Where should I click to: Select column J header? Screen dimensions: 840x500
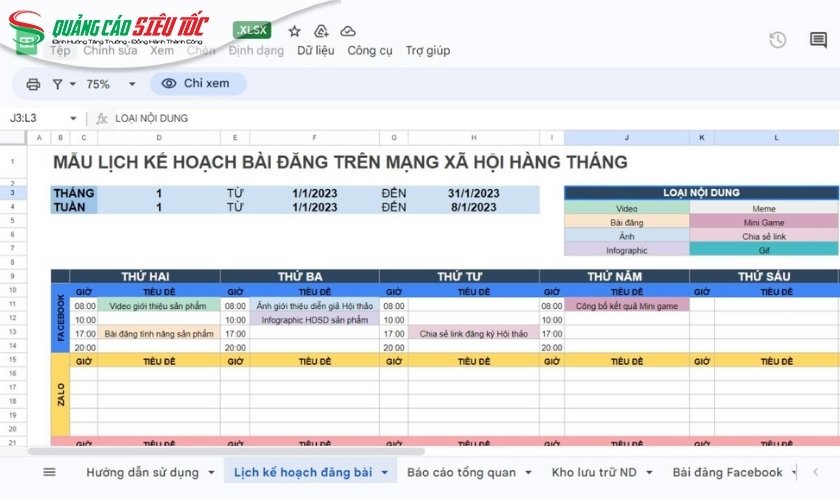tap(626, 138)
